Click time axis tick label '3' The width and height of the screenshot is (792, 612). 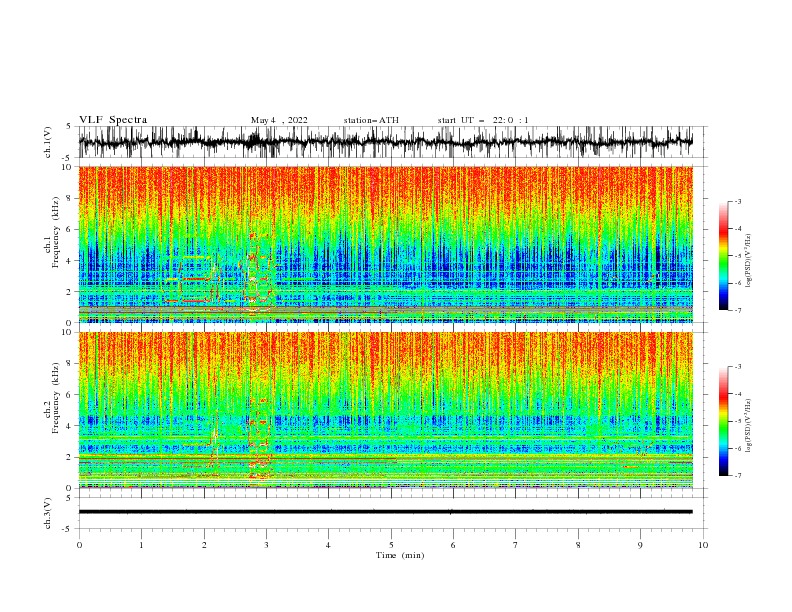click(x=266, y=545)
